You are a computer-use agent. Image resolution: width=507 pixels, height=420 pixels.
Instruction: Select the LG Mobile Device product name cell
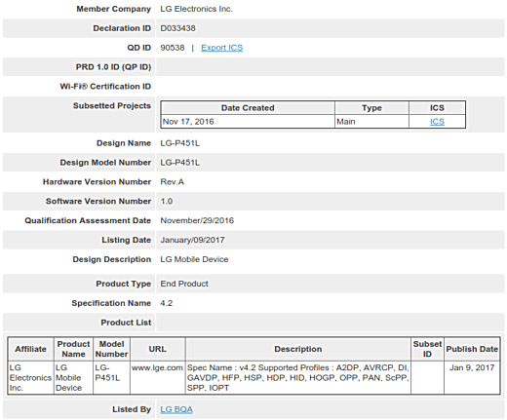tap(73, 378)
